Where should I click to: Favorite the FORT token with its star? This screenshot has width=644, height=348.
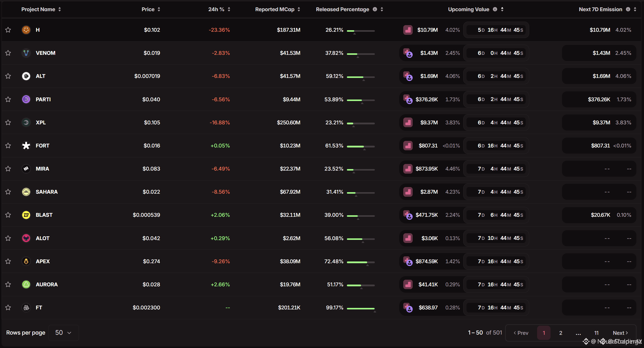coord(8,146)
